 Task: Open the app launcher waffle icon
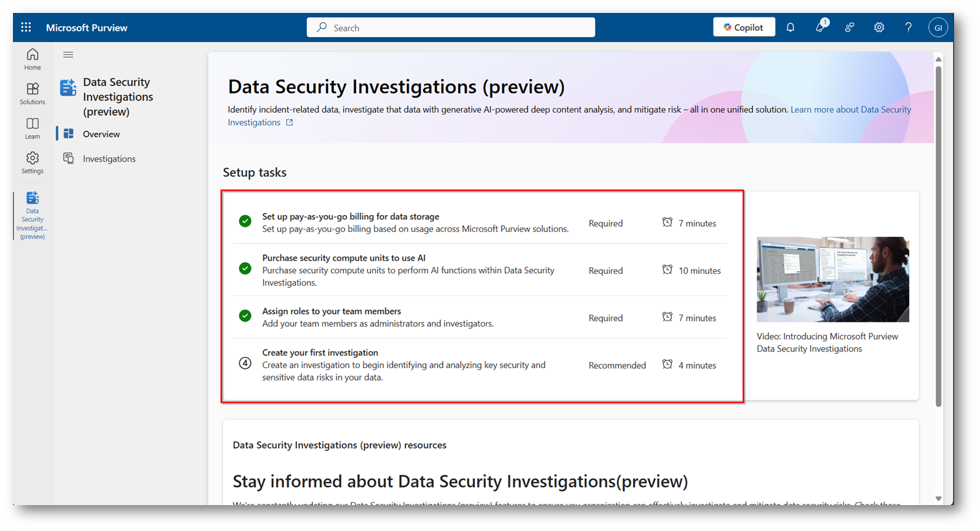pos(26,28)
